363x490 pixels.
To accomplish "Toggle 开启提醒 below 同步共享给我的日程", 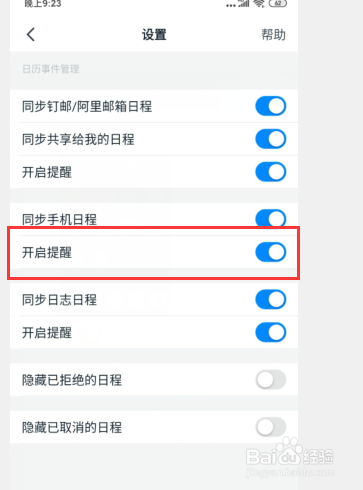I will [271, 172].
